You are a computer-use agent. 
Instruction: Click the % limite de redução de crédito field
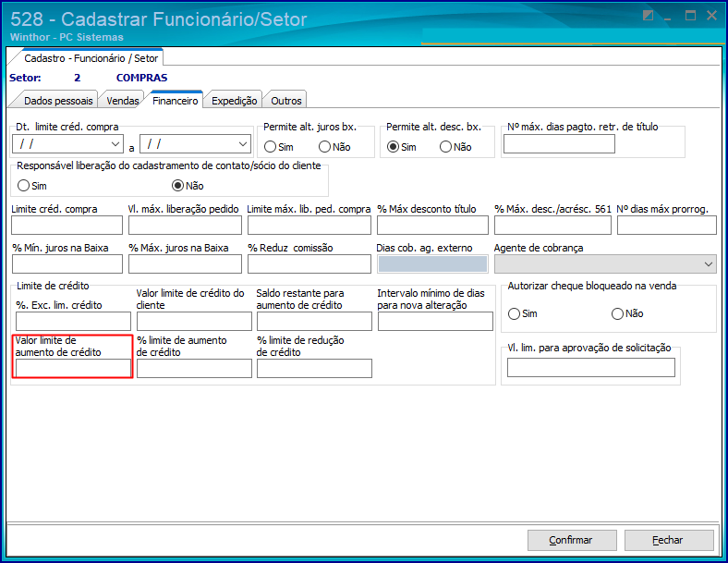pyautogui.click(x=314, y=368)
